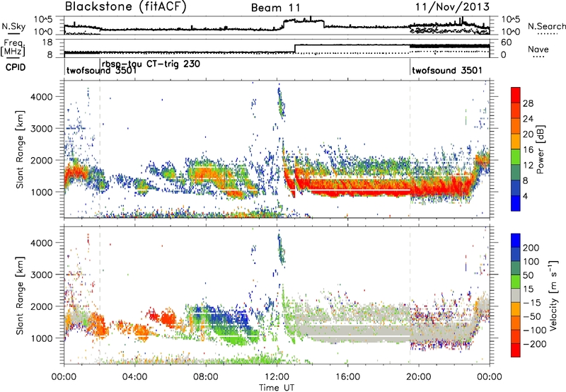Select the 12:00 time tick label
Screen dimensions: 566x392
pyautogui.click(x=277, y=377)
